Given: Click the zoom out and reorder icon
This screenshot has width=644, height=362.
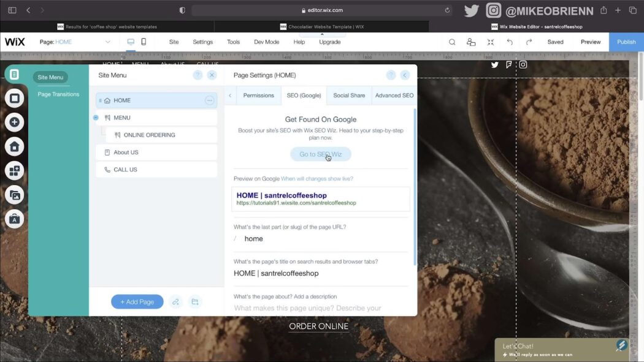Looking at the screenshot, I should 491,42.
